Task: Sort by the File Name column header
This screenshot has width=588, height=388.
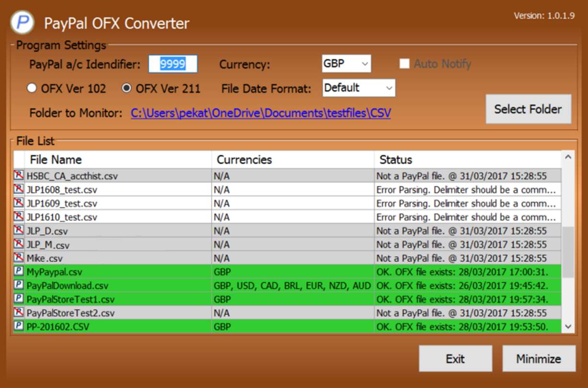Action: 118,160
